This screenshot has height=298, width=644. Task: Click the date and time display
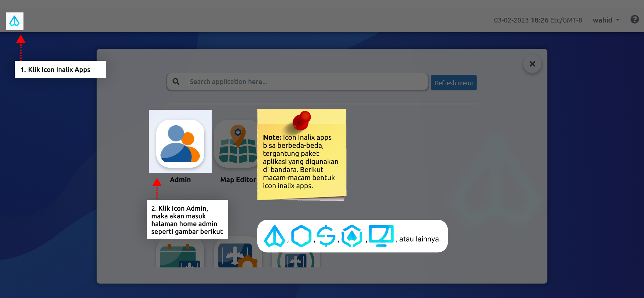pyautogui.click(x=538, y=20)
